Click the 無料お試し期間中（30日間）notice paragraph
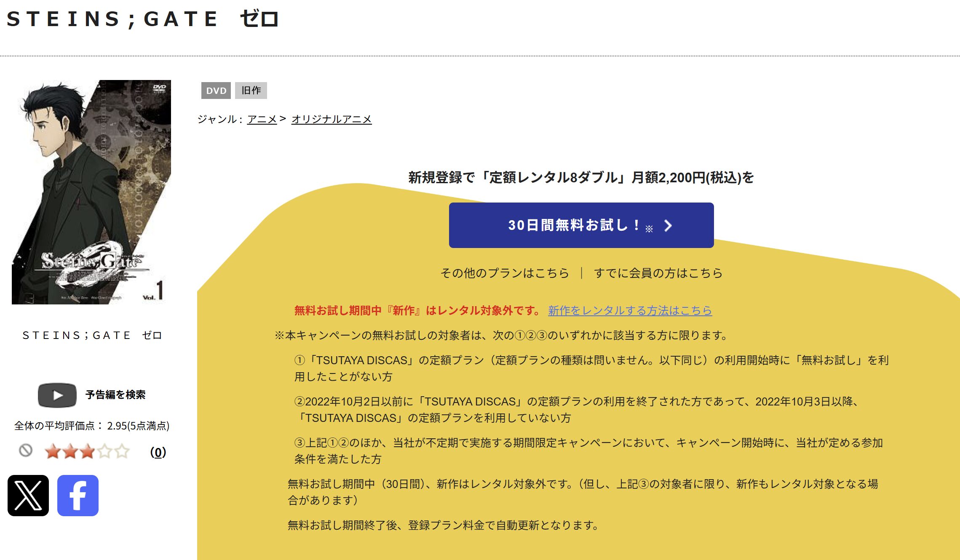960x560 pixels. [x=583, y=492]
